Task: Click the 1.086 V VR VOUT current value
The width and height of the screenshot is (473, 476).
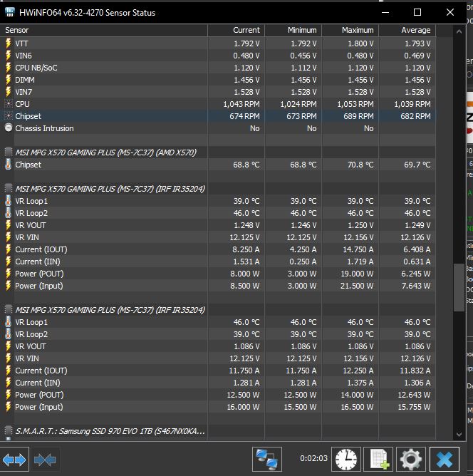Action: click(x=246, y=346)
